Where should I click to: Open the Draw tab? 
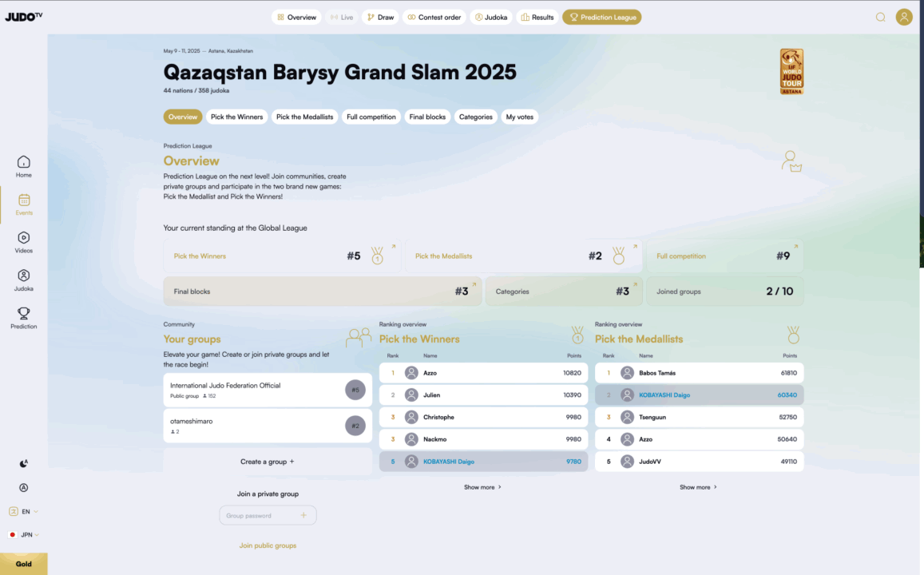(x=380, y=17)
